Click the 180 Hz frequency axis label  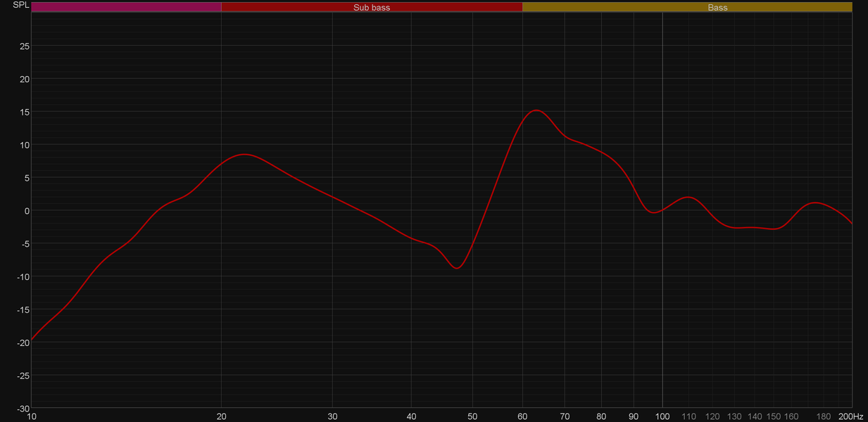pos(824,416)
